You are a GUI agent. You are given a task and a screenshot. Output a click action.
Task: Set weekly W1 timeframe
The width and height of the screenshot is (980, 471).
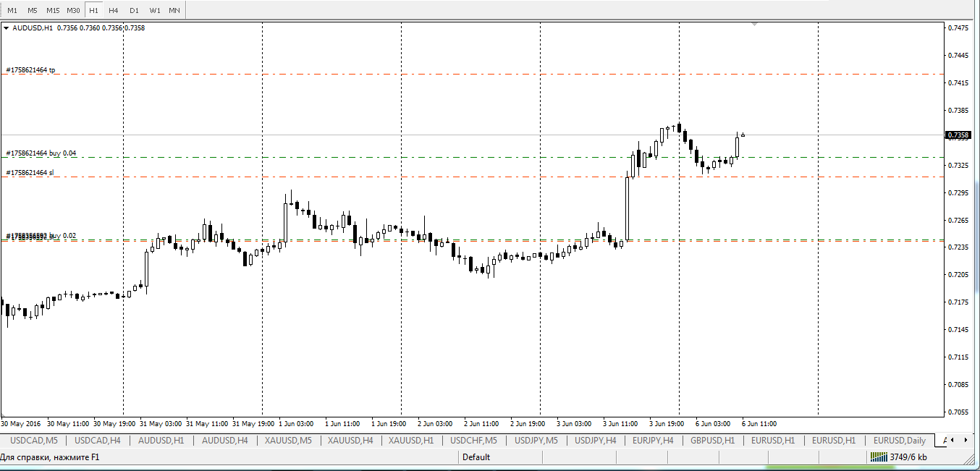tap(155, 11)
